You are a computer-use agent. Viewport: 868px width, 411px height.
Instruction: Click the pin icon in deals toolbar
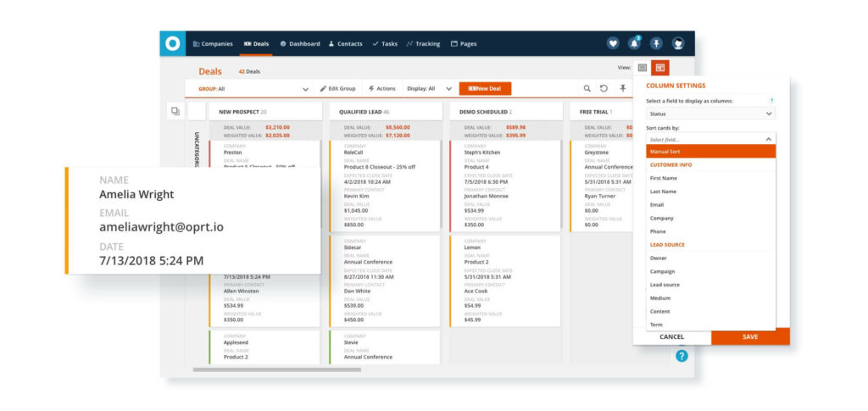[x=623, y=88]
